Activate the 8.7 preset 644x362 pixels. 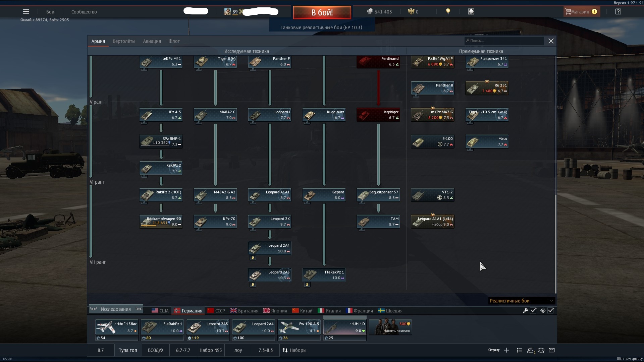tap(101, 350)
